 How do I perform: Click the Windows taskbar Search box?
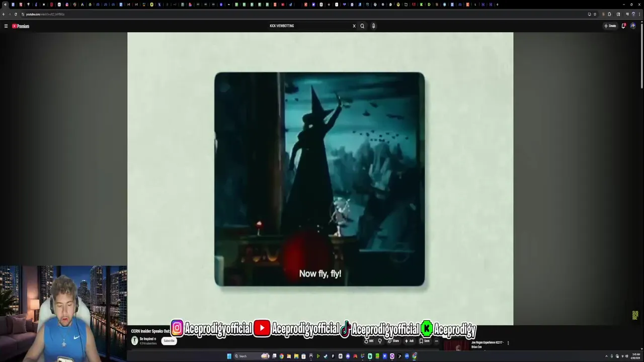(252, 356)
